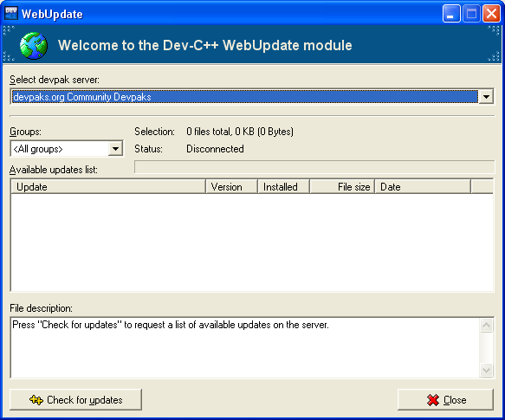505x420 pixels.
Task: Click the globe icon in the banner
Action: pos(34,45)
